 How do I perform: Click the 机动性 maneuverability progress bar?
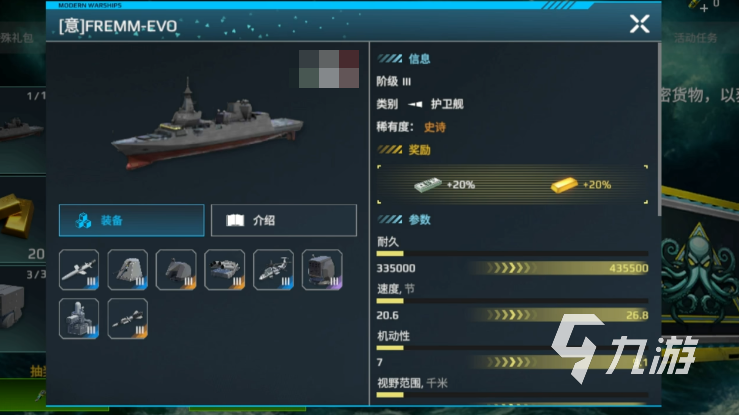click(x=512, y=348)
